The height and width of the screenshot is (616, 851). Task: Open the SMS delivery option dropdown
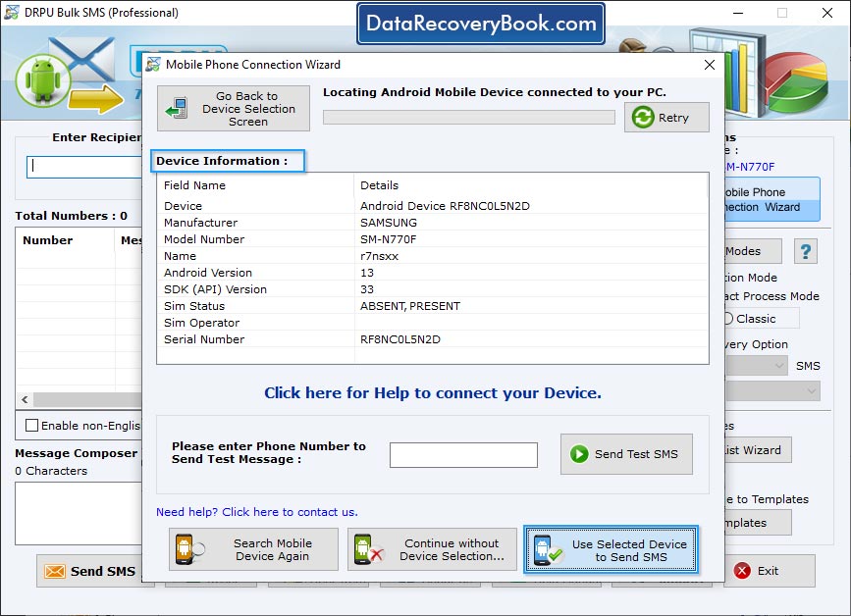tap(775, 365)
